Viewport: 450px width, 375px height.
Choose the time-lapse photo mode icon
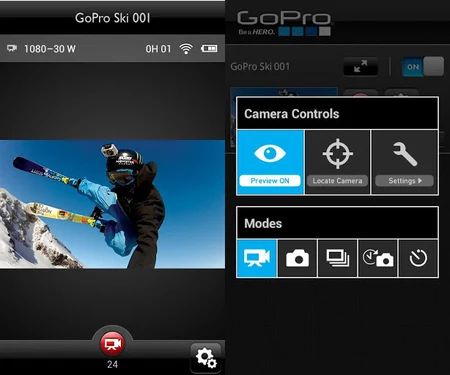coord(378,258)
